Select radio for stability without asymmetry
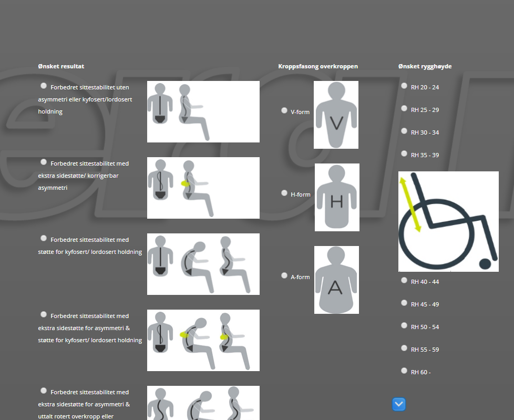514x420 pixels. 43,86
